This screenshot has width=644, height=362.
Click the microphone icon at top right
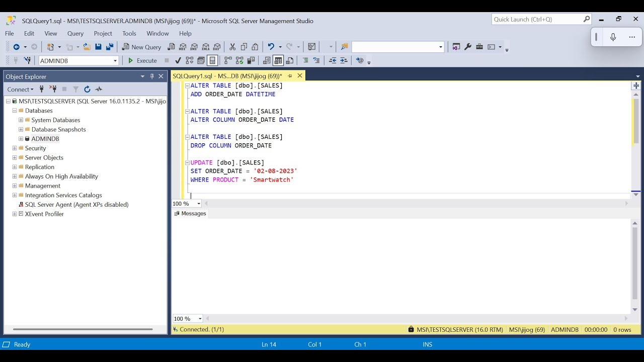click(x=613, y=37)
